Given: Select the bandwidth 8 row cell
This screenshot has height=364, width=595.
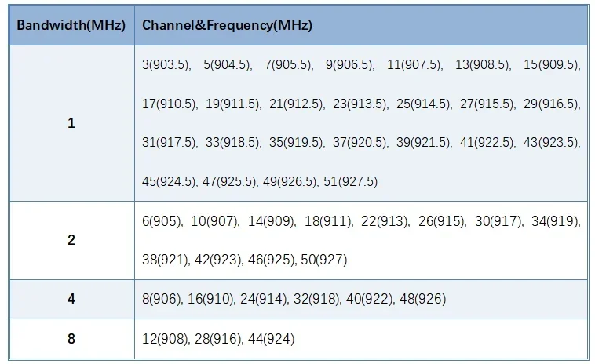Looking at the screenshot, I should (71, 339).
